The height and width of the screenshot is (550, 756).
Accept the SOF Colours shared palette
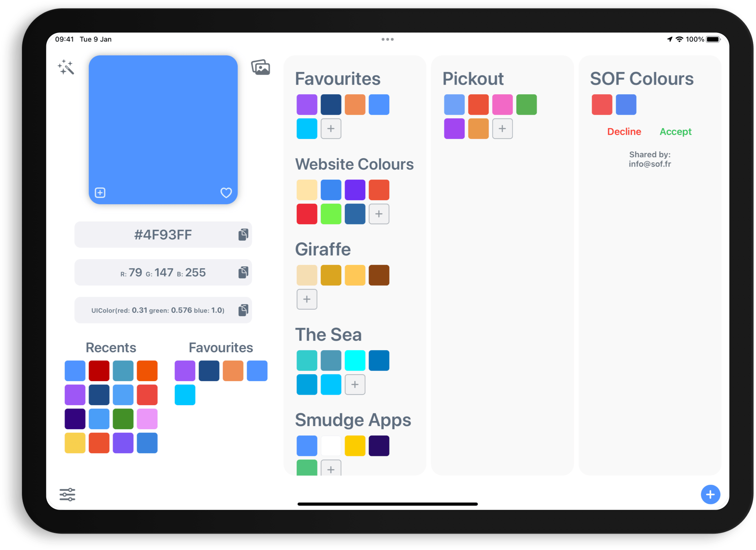(x=675, y=132)
